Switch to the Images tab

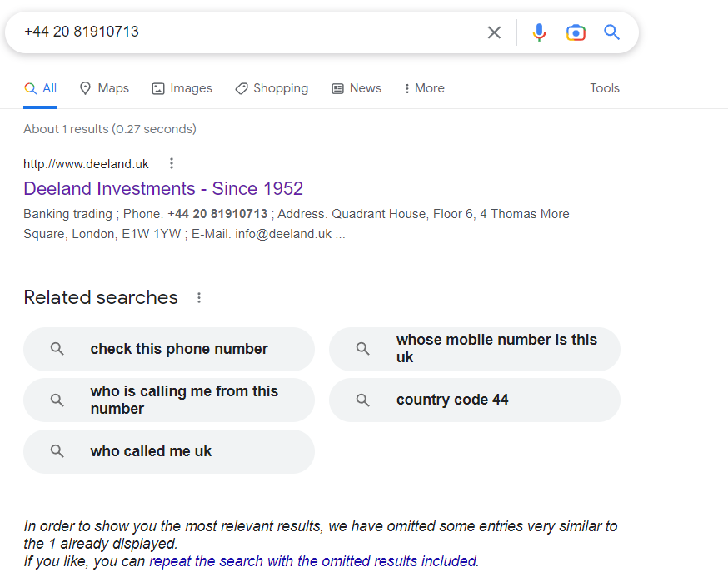coord(182,88)
